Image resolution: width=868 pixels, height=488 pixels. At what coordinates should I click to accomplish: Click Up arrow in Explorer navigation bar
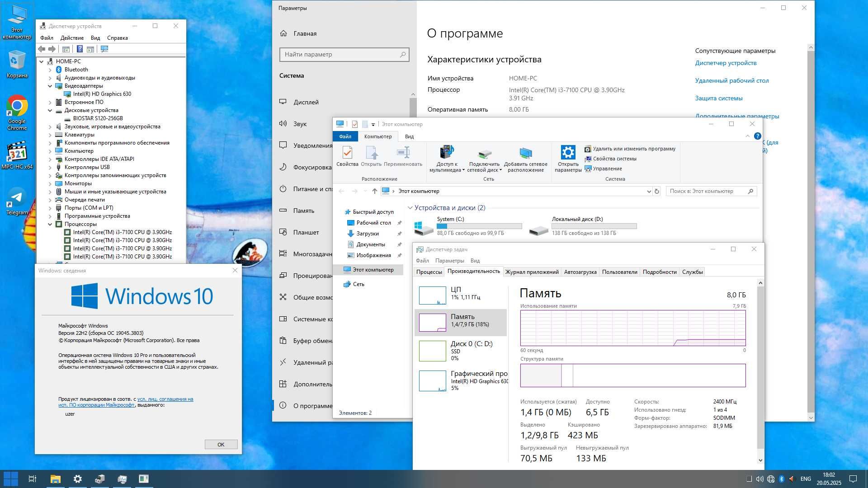(374, 191)
